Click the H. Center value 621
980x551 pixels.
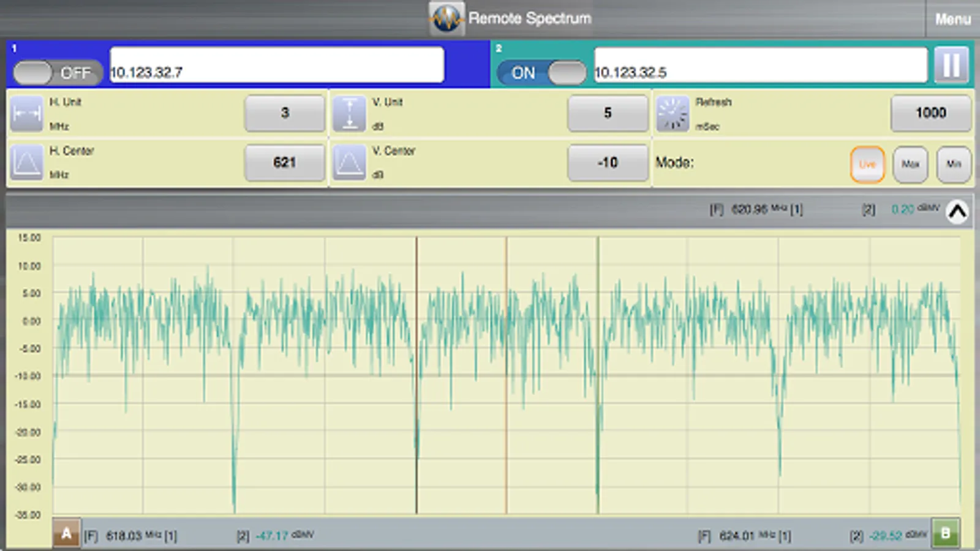[285, 162]
